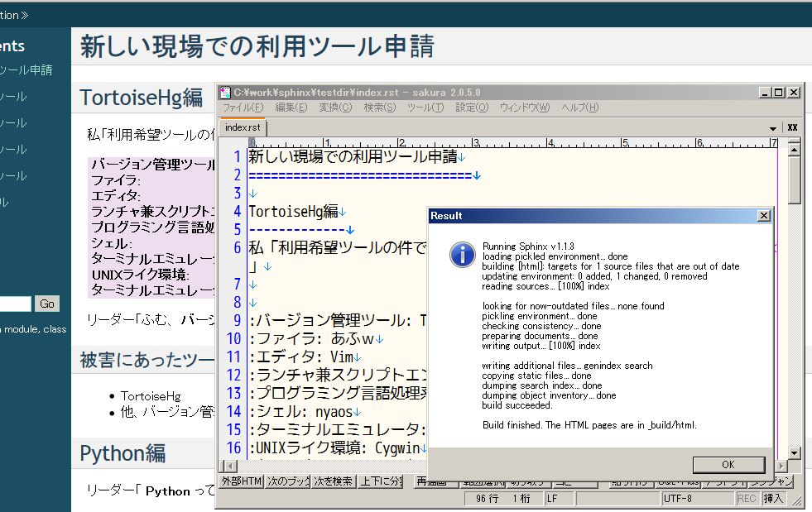Maximize the sakura editor window
This screenshot has width=812, height=512.
pos(779,93)
